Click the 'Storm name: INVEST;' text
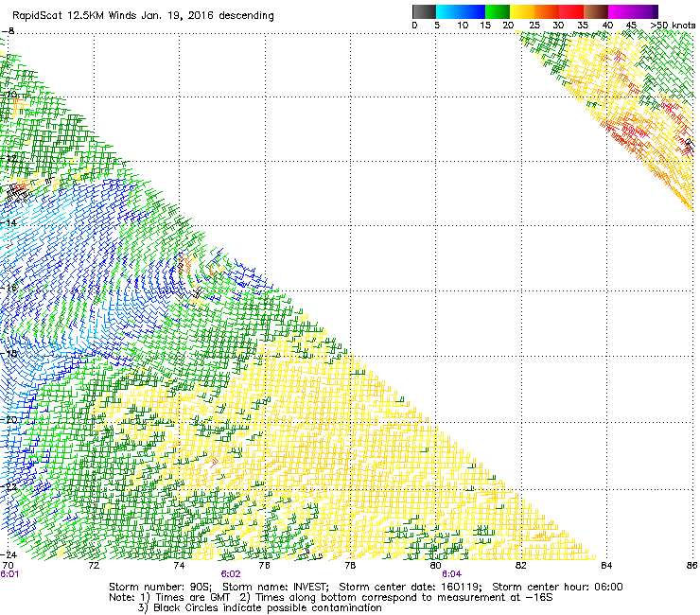The width and height of the screenshot is (700, 615). point(275,587)
